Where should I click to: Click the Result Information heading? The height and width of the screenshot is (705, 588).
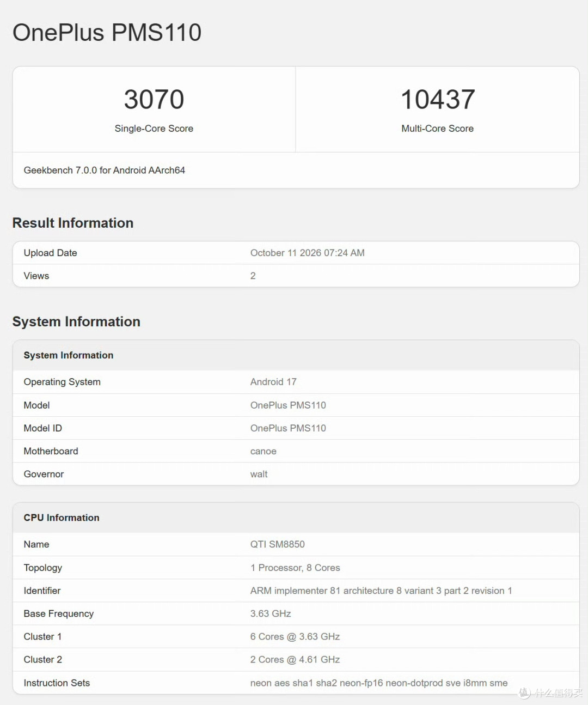[73, 223]
